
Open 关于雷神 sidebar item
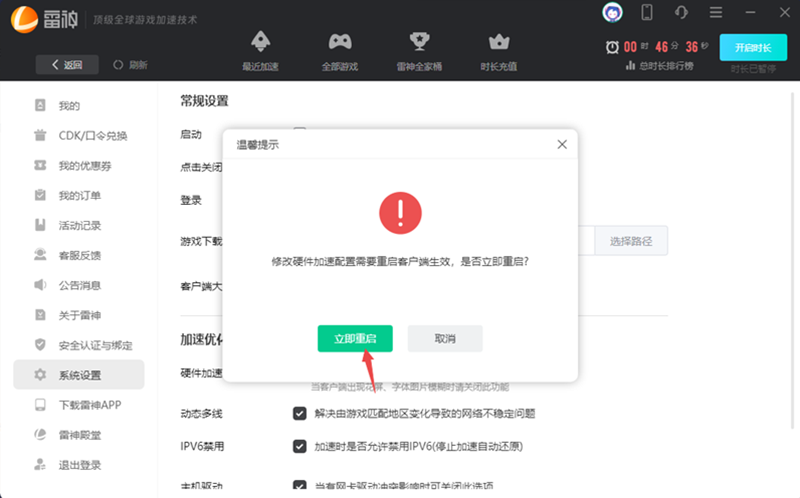point(79,315)
